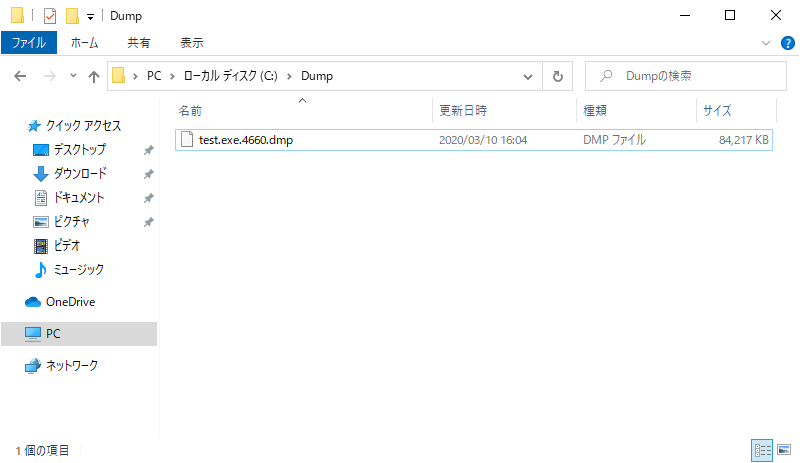Minimize the Dump window

(685, 15)
